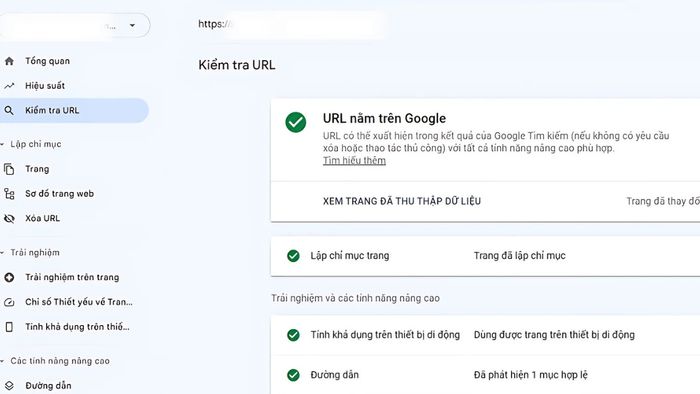Click the layers icon beside sidebar Đường dẫn

coord(9,386)
